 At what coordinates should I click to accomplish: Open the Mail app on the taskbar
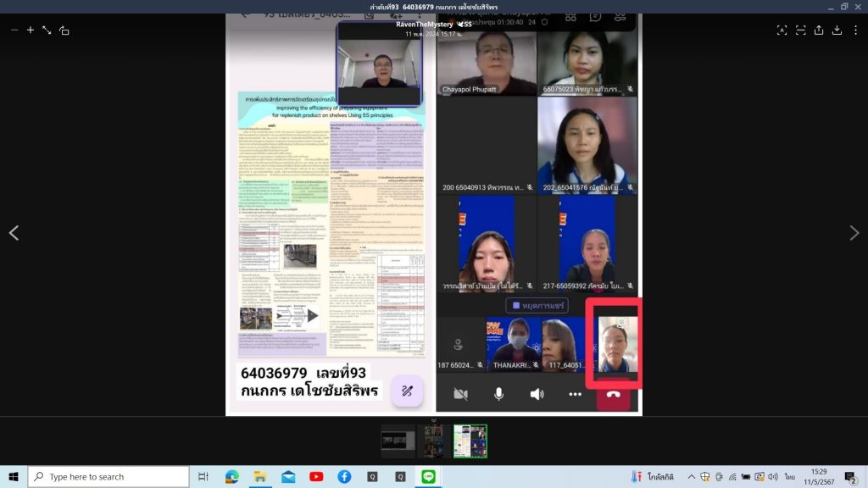(x=288, y=476)
